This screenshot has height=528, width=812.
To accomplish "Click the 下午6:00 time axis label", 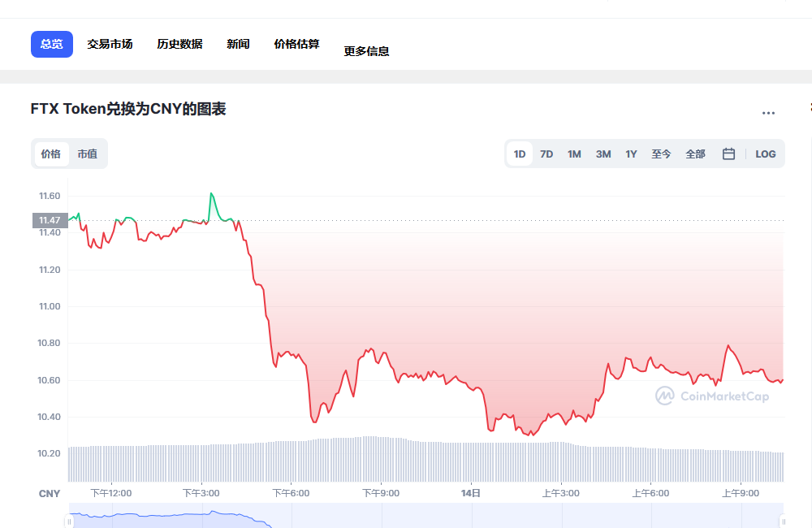I will tap(291, 493).
